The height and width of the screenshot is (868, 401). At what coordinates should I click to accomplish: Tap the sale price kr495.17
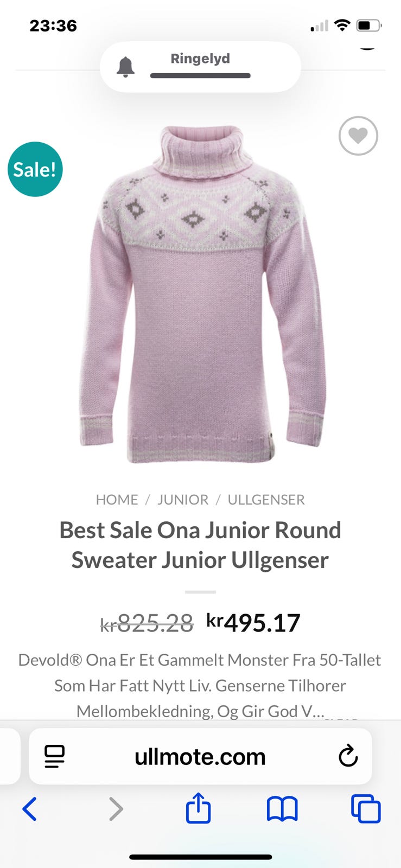click(x=253, y=623)
